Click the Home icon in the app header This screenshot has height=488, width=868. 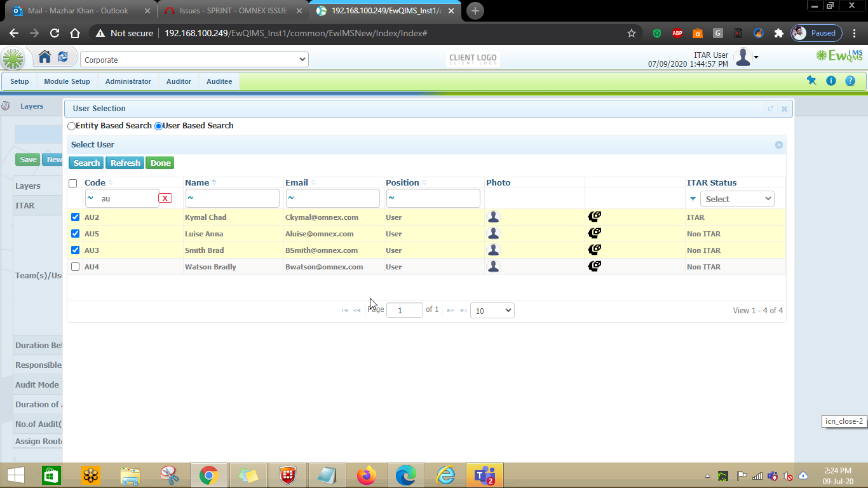[44, 57]
